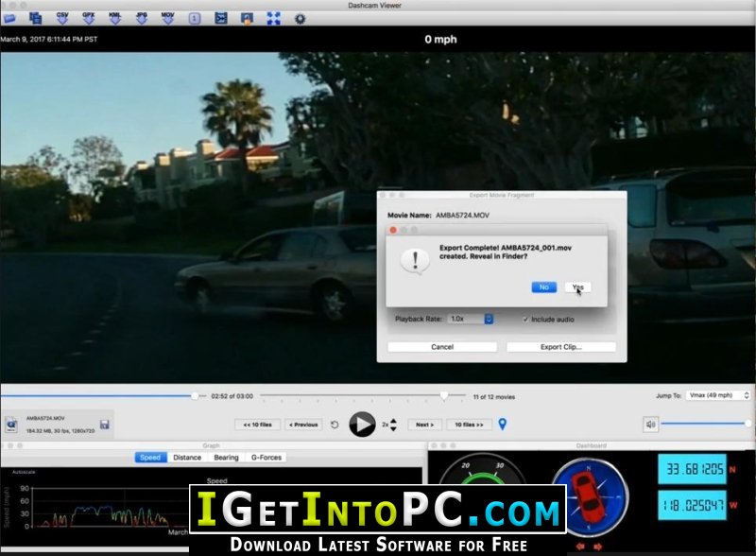Screen dimensions: 756x556
Task: Click the latitude readout 33.681205
Action: click(x=693, y=469)
